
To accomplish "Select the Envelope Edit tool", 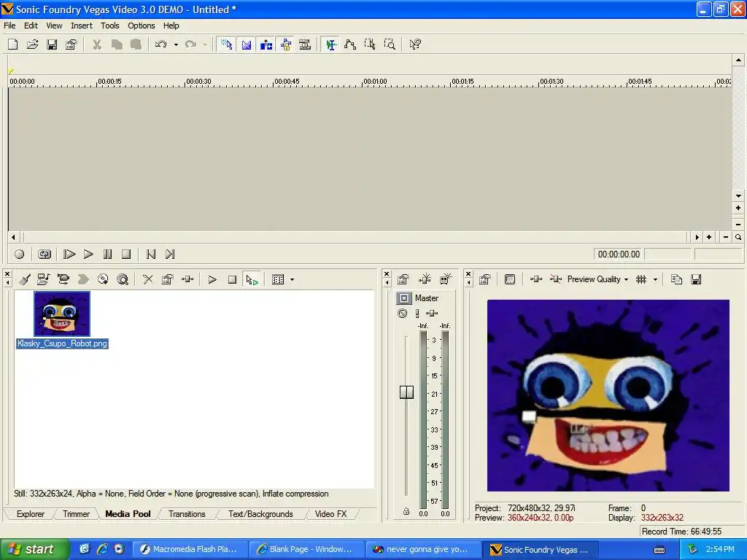I will click(x=350, y=44).
